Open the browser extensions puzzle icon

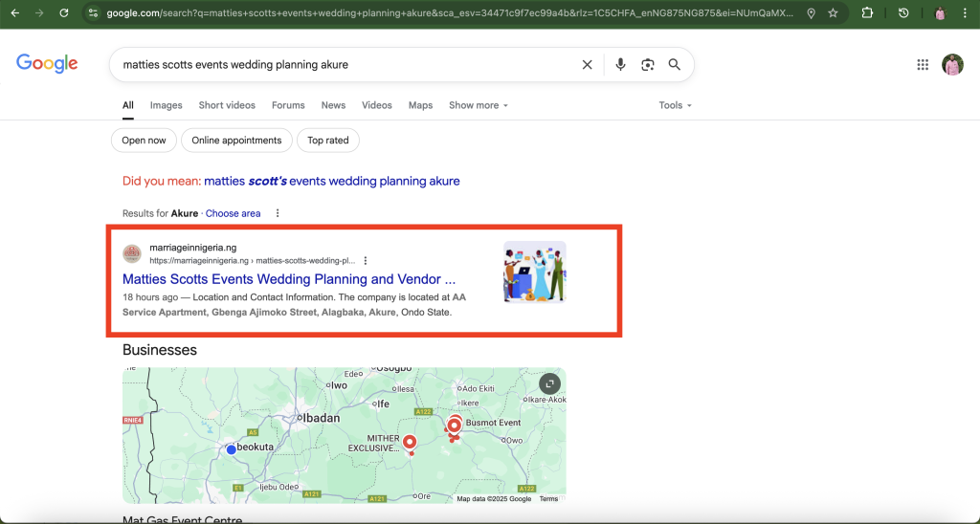[867, 12]
